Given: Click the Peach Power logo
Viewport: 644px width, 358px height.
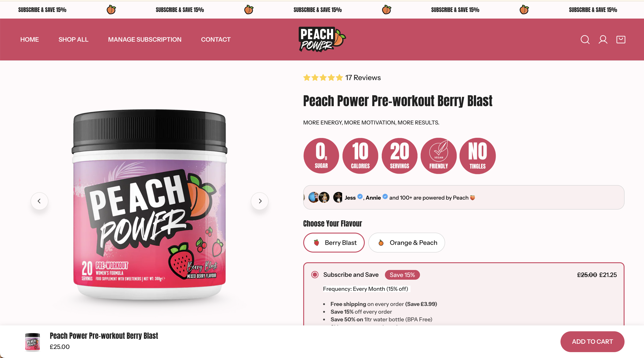Looking at the screenshot, I should (x=322, y=40).
